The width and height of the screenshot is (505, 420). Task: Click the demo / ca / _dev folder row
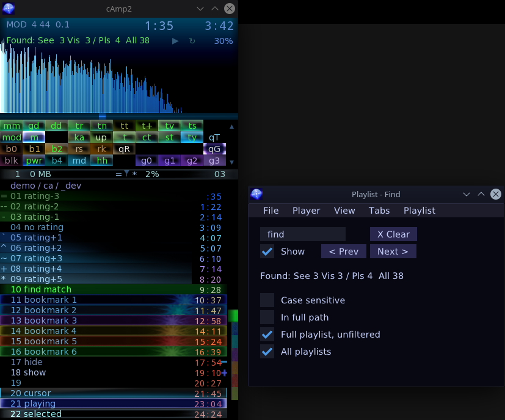pos(114,186)
